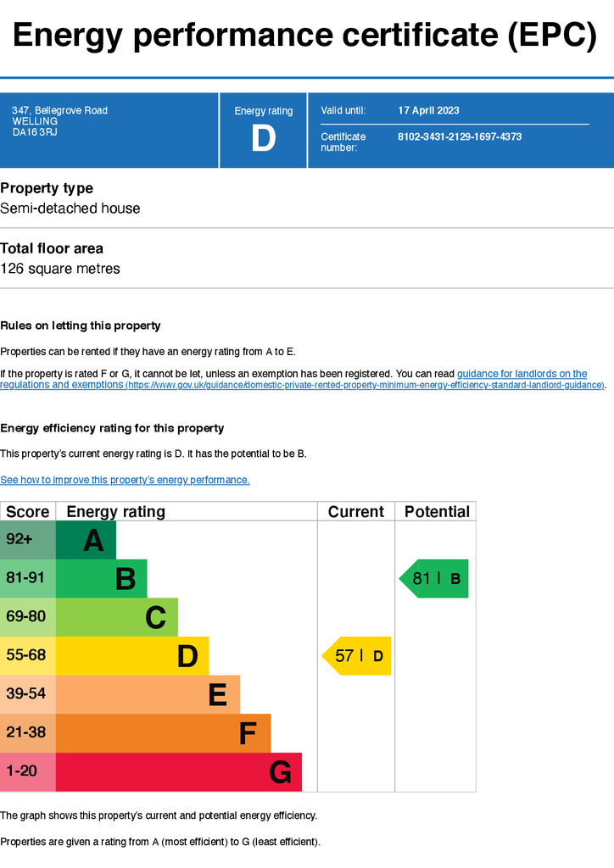Click the Bellegrove Road address block

pos(60,121)
